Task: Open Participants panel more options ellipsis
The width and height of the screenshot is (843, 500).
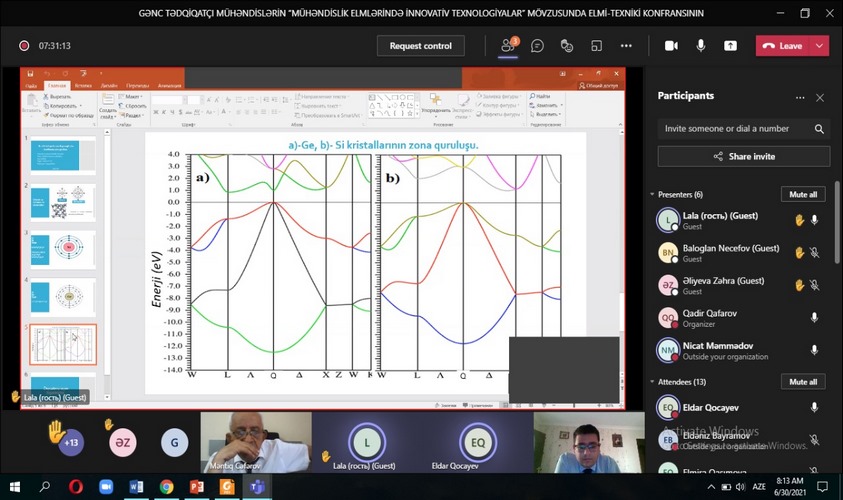Action: pos(799,97)
